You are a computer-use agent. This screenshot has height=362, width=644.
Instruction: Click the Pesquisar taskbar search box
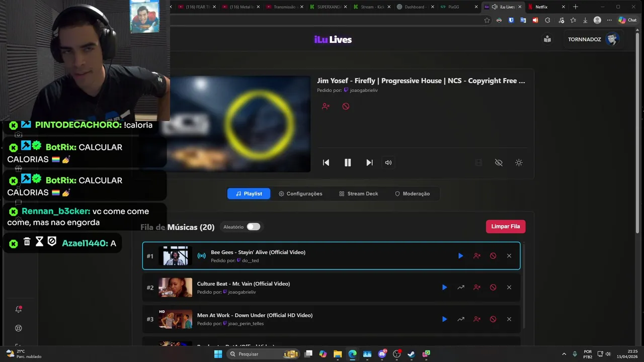(x=264, y=354)
